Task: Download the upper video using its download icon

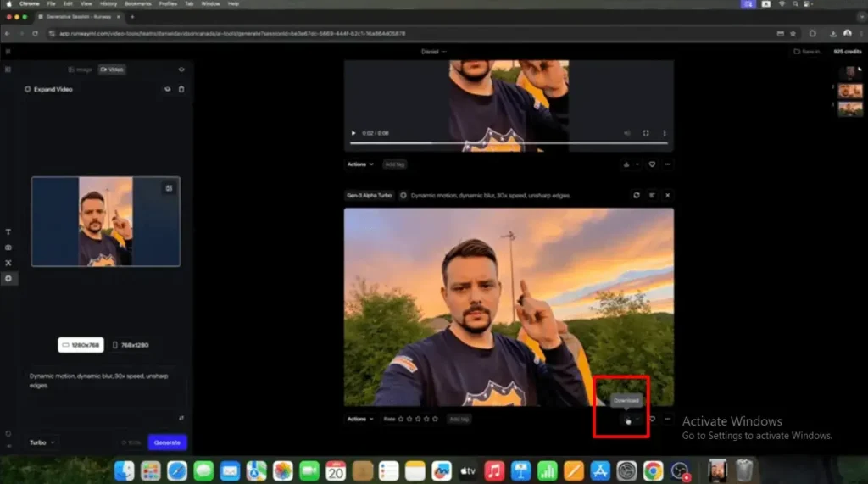Action: click(626, 164)
